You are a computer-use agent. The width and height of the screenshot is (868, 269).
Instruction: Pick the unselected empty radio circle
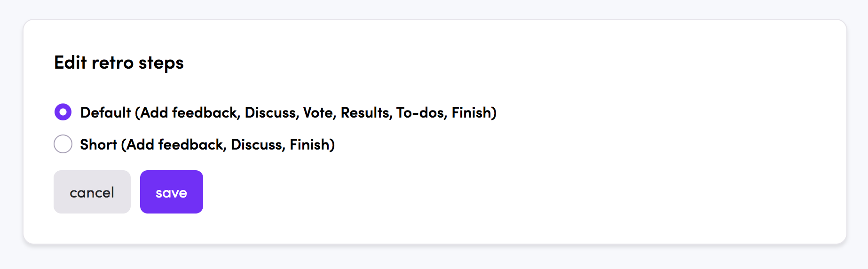[x=63, y=144]
